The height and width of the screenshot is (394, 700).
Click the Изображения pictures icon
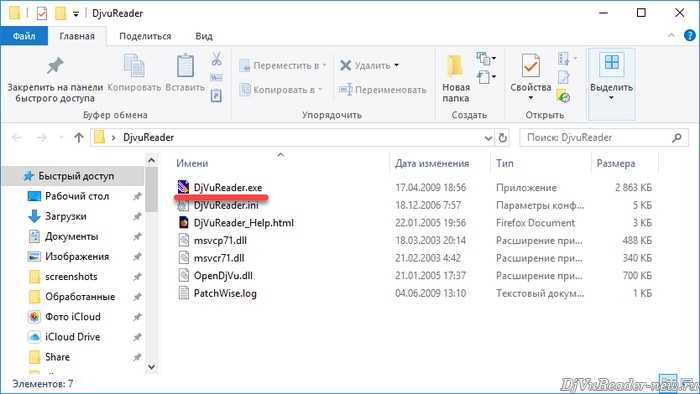(x=34, y=257)
